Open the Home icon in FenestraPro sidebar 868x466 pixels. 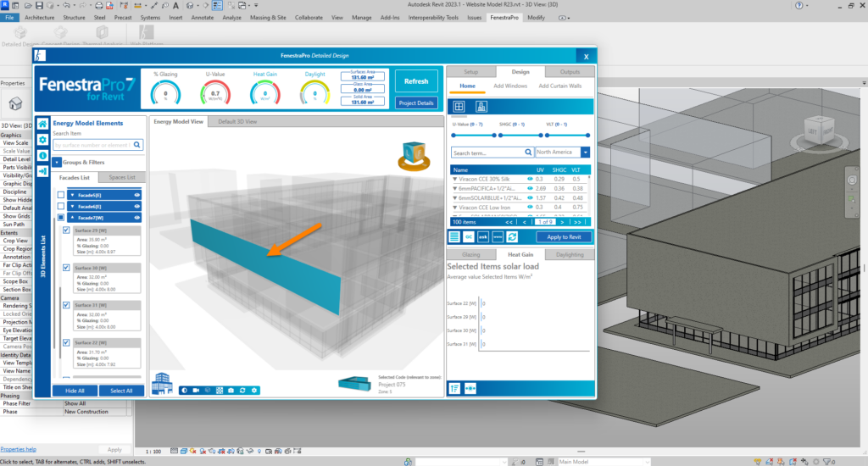pos(42,124)
